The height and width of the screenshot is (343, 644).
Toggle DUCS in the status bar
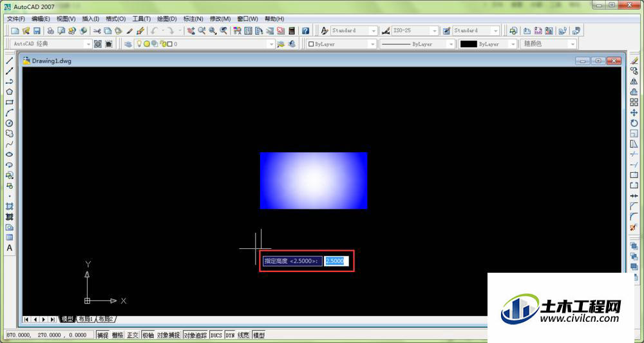click(216, 335)
